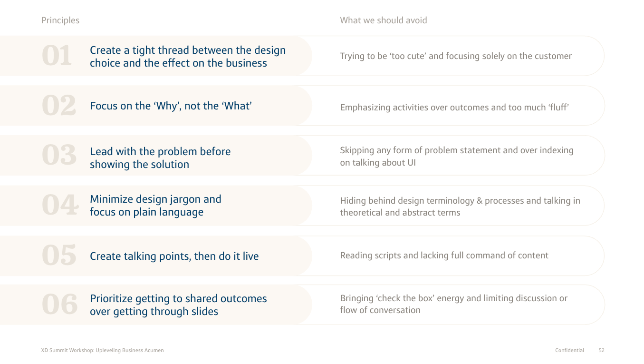Click the "Trying to be 'too cute'" text
The image size is (644, 364).
click(x=455, y=56)
